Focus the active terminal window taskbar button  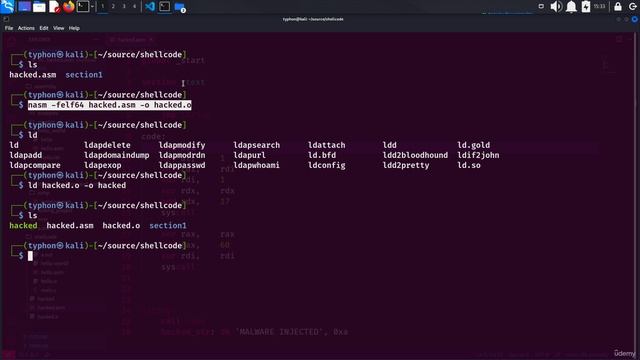(165, 7)
